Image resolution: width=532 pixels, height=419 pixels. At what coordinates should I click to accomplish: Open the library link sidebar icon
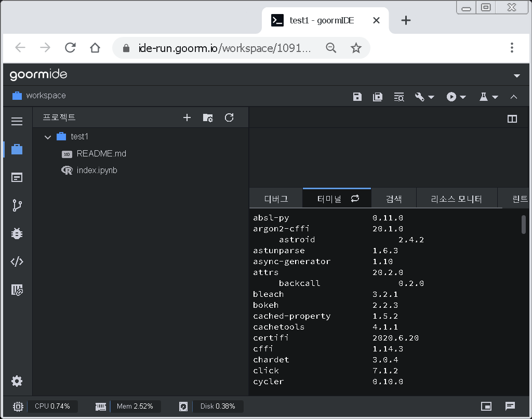coord(17,290)
